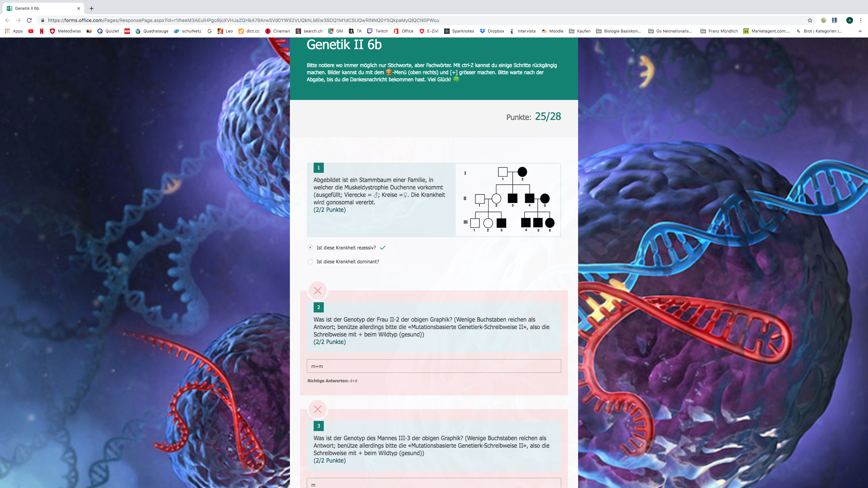This screenshot has height=488, width=868.
Task: Open the Kaufen bookmark folder
Action: [x=580, y=31]
